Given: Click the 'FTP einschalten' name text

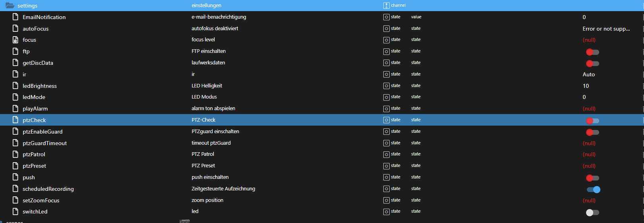Looking at the screenshot, I should (x=209, y=51).
